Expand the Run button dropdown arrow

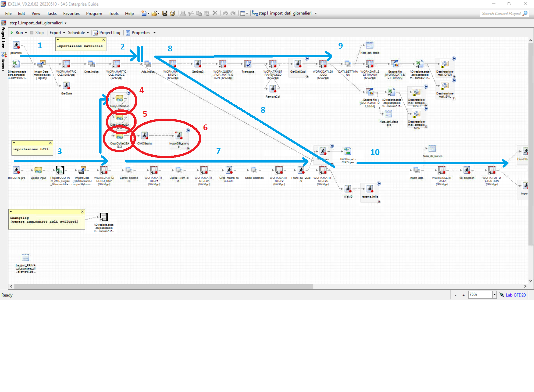[26, 33]
